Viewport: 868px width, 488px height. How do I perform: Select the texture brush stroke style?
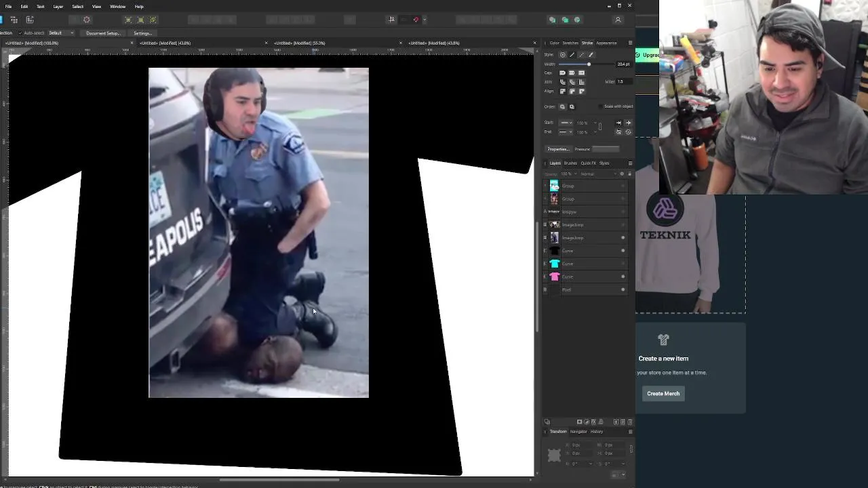point(591,55)
